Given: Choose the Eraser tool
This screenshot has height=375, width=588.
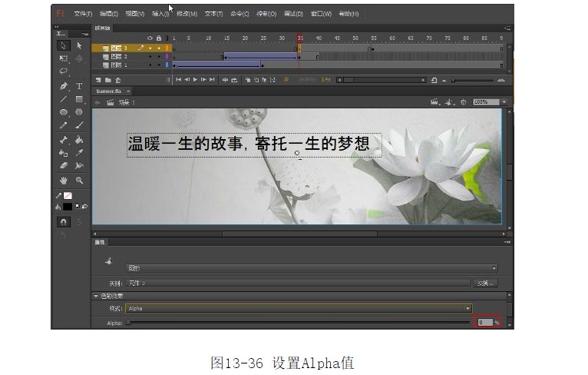Looking at the screenshot, I should (x=64, y=165).
